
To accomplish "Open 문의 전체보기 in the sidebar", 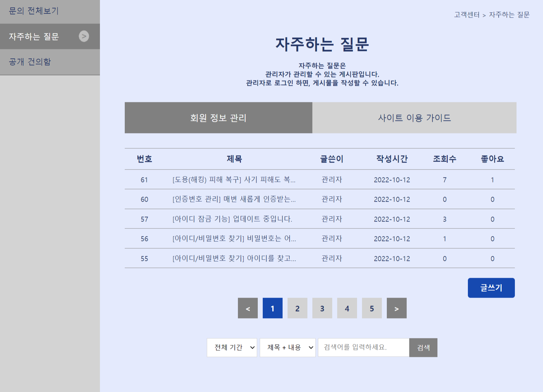I will (50, 11).
